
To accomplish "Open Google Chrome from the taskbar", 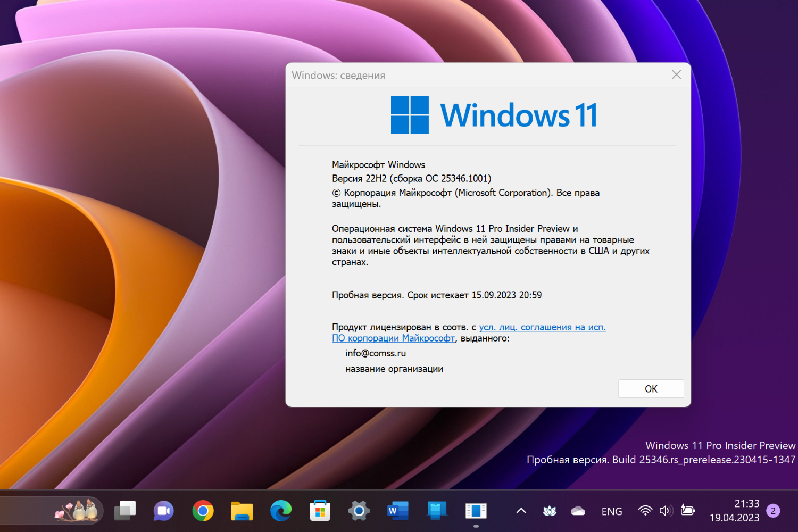I will (203, 511).
